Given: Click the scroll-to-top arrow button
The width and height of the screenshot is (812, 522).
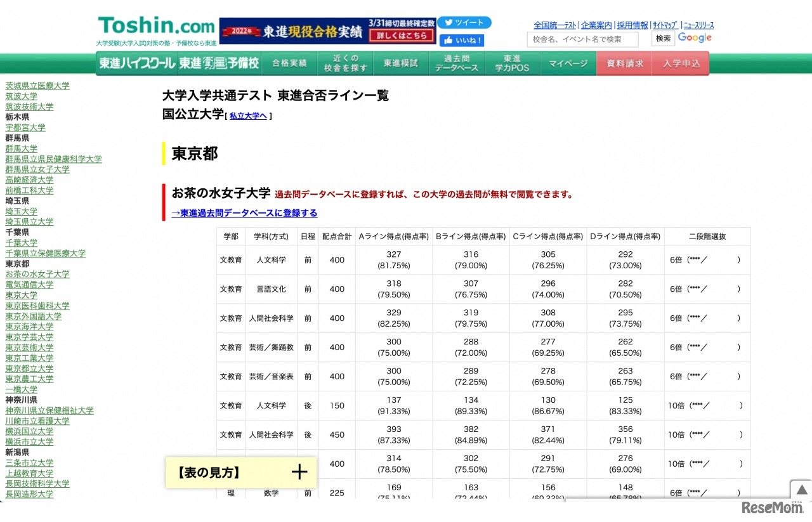Looking at the screenshot, I should coord(801,490).
